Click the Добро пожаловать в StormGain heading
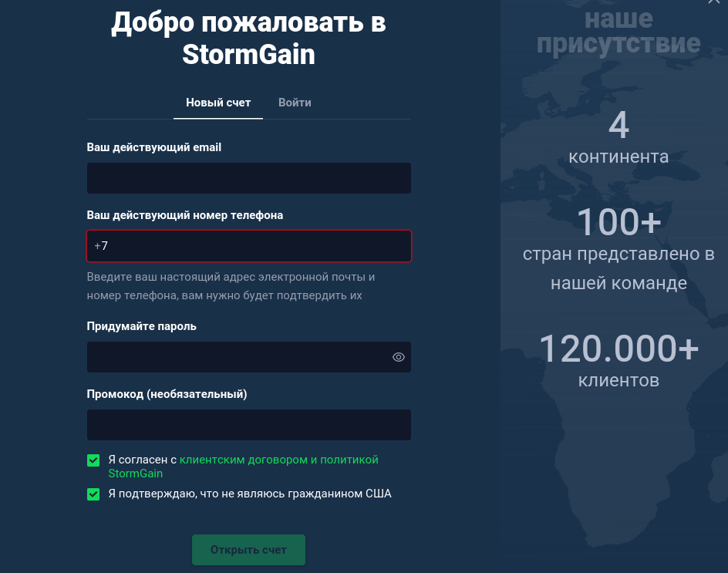 [x=248, y=39]
